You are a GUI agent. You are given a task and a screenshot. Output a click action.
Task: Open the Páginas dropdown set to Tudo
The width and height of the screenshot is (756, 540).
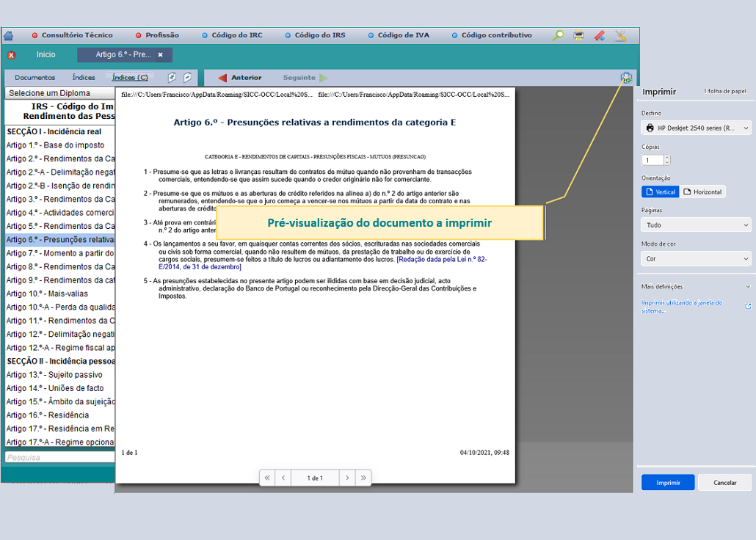click(697, 225)
